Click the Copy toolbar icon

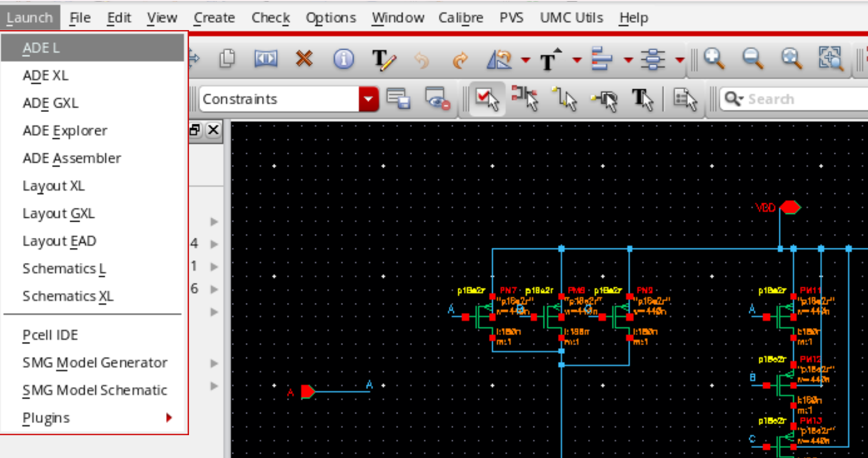tap(227, 59)
